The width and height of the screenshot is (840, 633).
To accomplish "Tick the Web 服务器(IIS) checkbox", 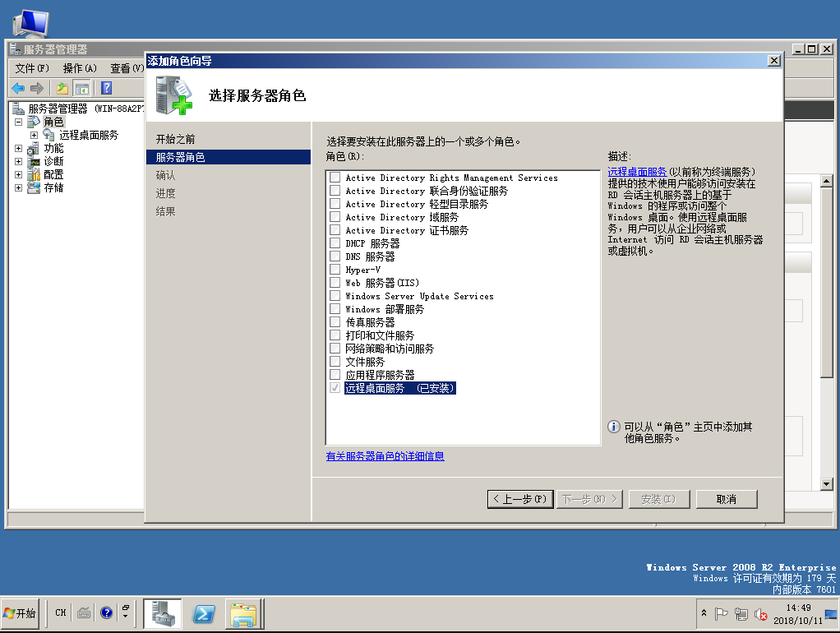I will (335, 282).
